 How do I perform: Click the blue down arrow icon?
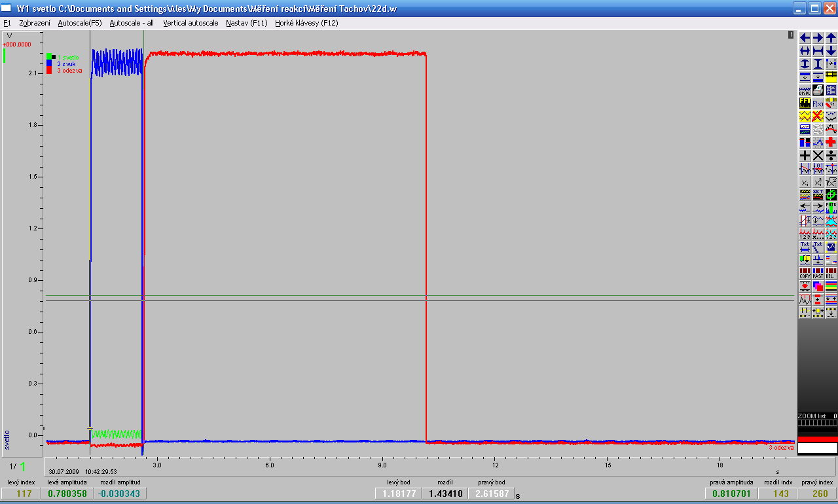[x=831, y=51]
